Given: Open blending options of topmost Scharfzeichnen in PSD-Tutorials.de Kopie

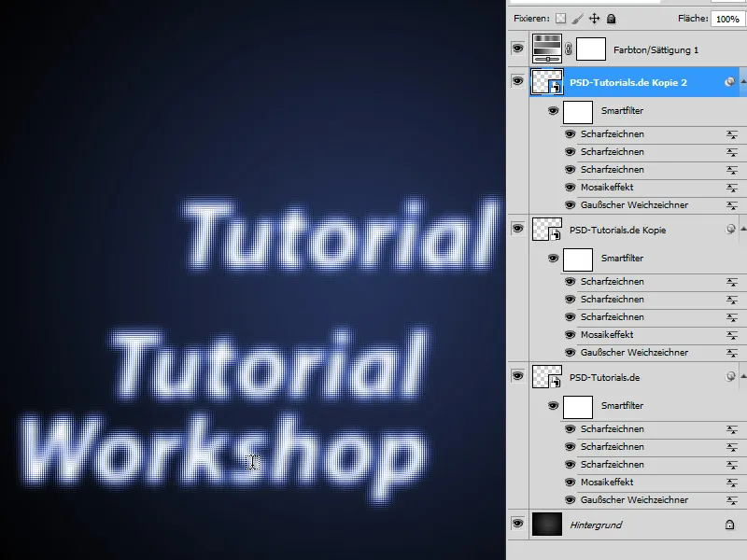Looking at the screenshot, I should [732, 283].
